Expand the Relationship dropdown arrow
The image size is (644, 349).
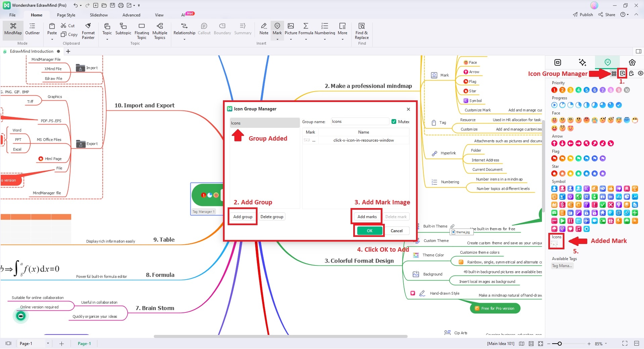184,39
